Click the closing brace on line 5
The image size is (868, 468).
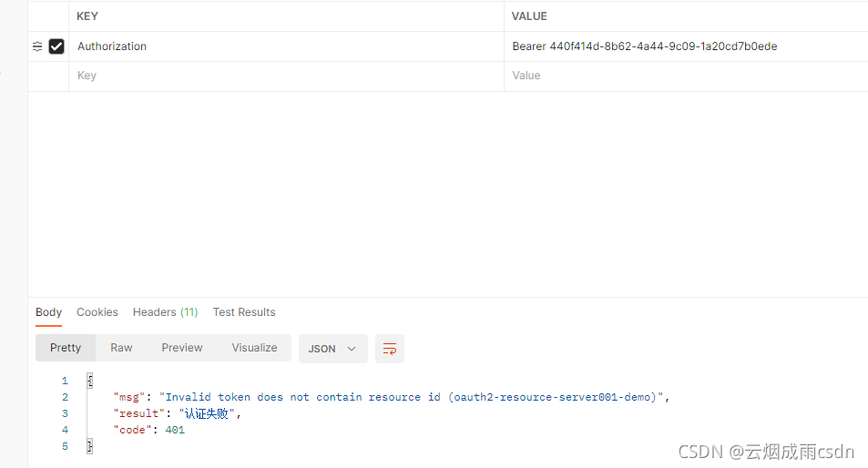point(89,446)
